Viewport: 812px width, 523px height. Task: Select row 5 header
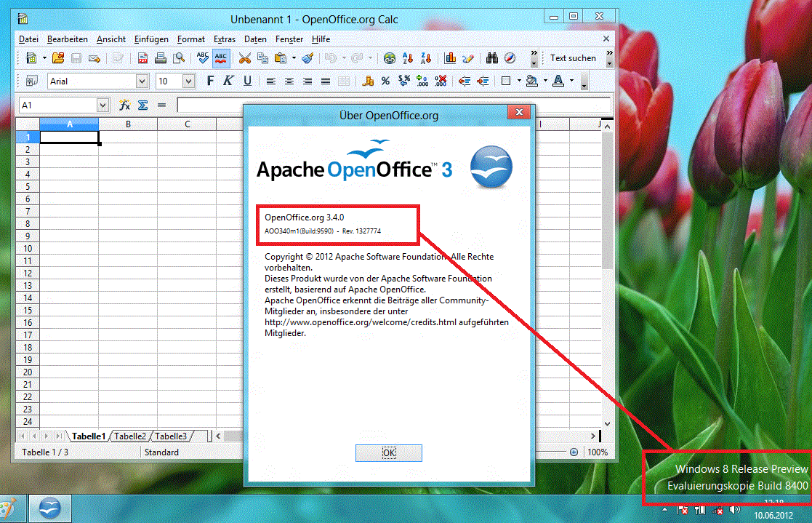coord(28,187)
